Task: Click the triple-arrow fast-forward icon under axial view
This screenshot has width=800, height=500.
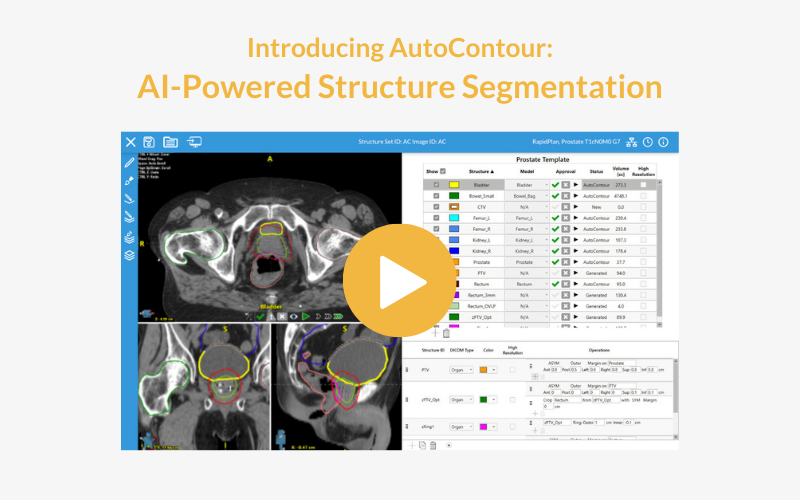Action: point(338,316)
